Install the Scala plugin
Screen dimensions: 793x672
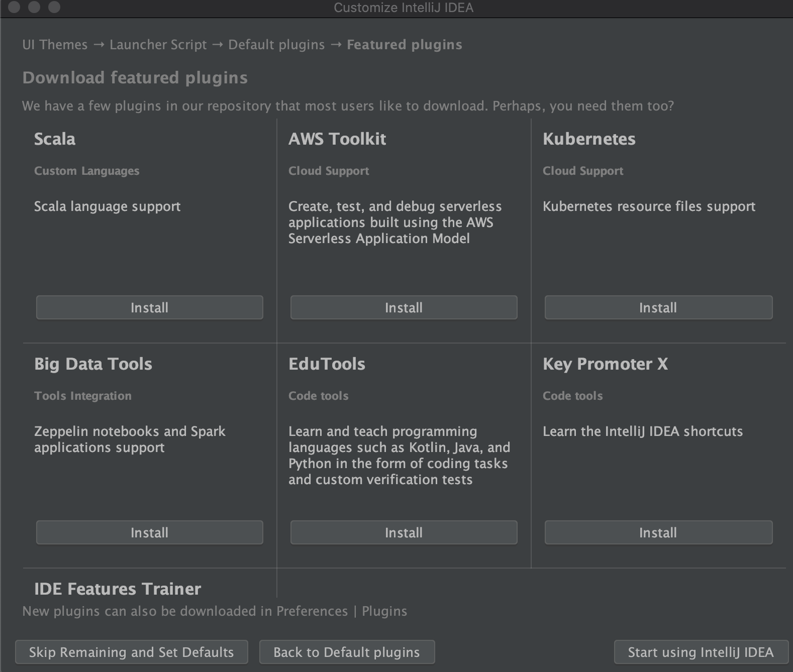pyautogui.click(x=149, y=307)
